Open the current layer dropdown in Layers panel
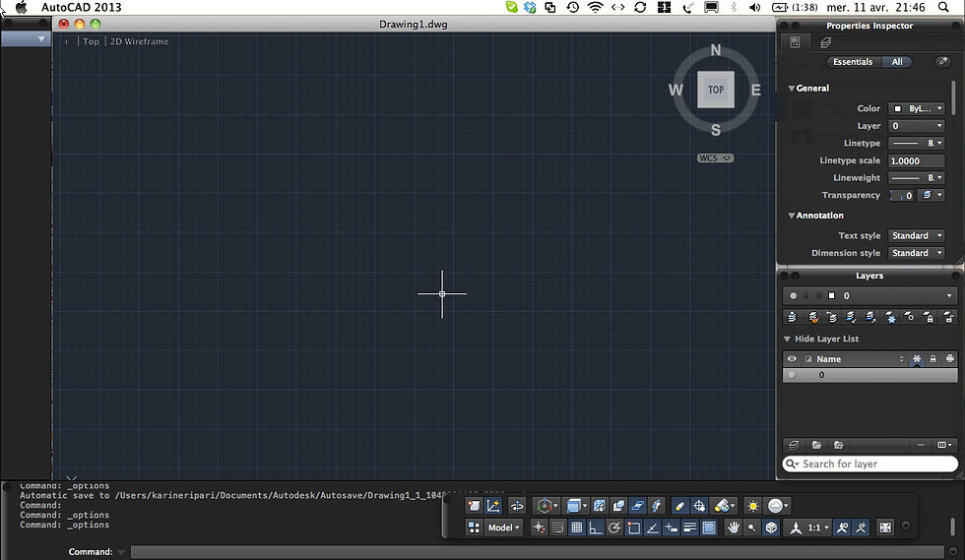Screen dimensions: 965x560 (x=869, y=296)
